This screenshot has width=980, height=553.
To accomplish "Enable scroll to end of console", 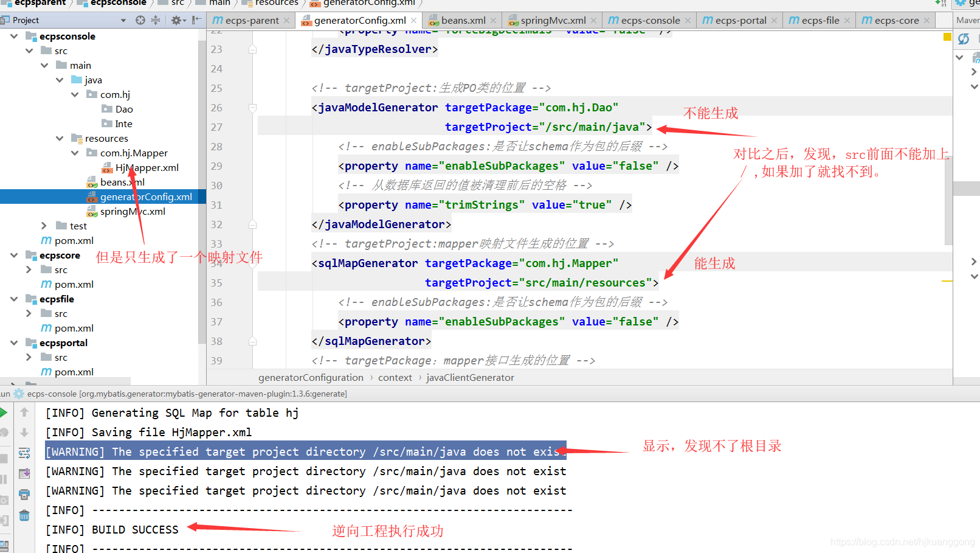I will pyautogui.click(x=24, y=473).
